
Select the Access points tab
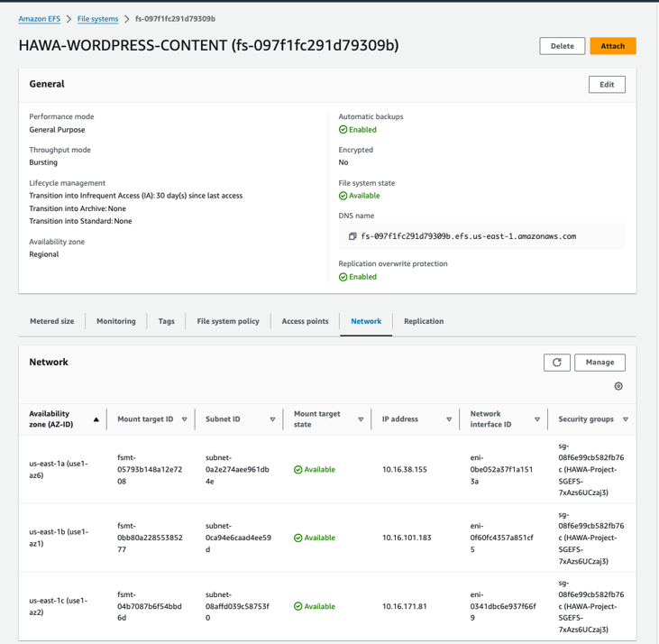tap(305, 321)
